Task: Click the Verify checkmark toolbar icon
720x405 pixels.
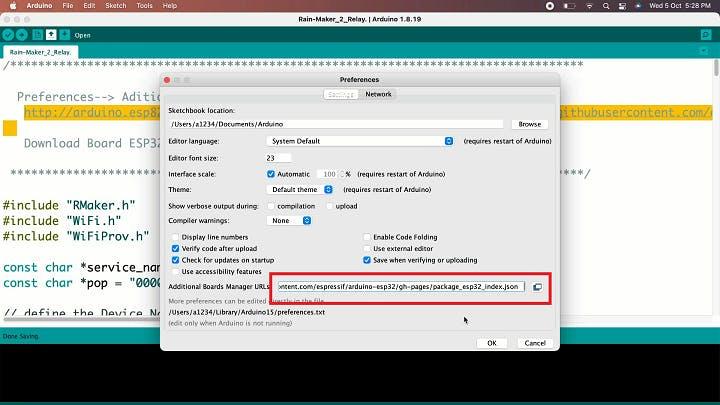Action: pyautogui.click(x=8, y=35)
